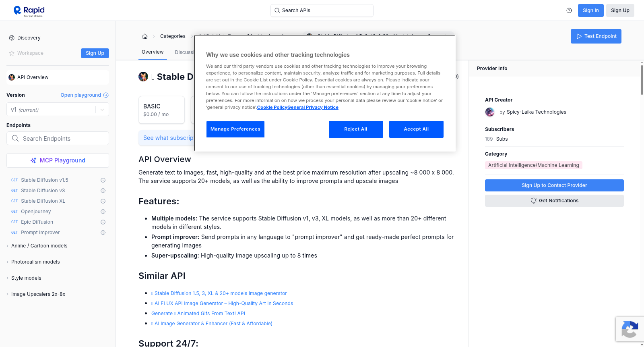Click the Rapid logo
The height and width of the screenshot is (347, 644).
click(29, 11)
